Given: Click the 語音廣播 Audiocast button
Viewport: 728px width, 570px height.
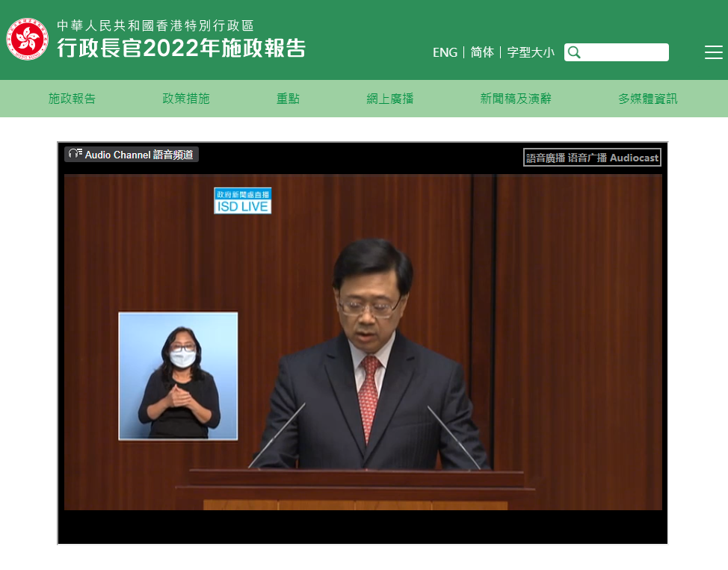Looking at the screenshot, I should click(x=592, y=158).
